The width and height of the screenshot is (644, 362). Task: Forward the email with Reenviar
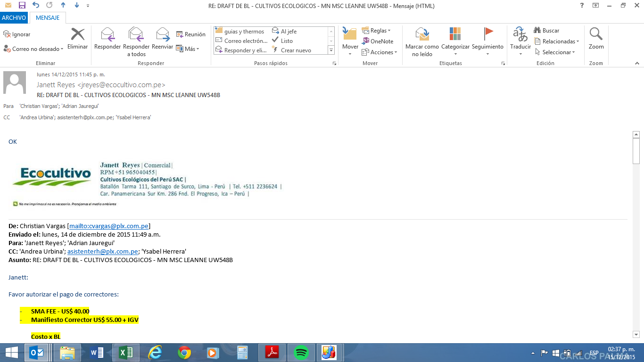coord(162,35)
